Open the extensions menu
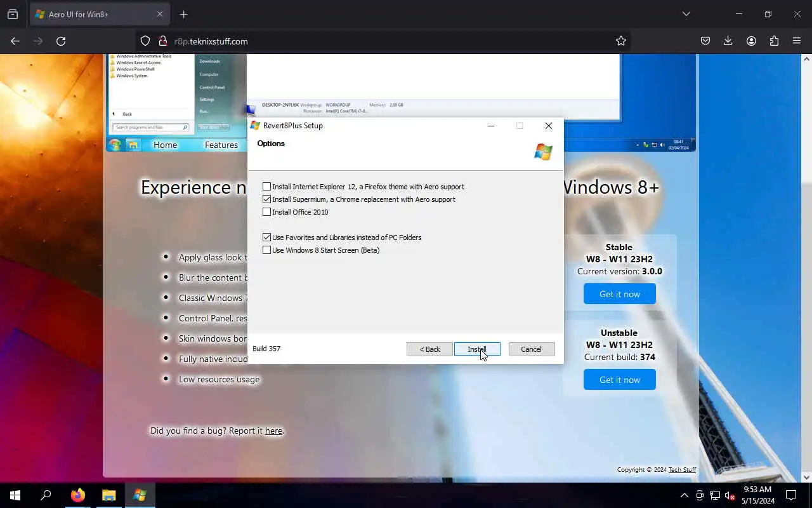This screenshot has width=812, height=508. (x=774, y=41)
